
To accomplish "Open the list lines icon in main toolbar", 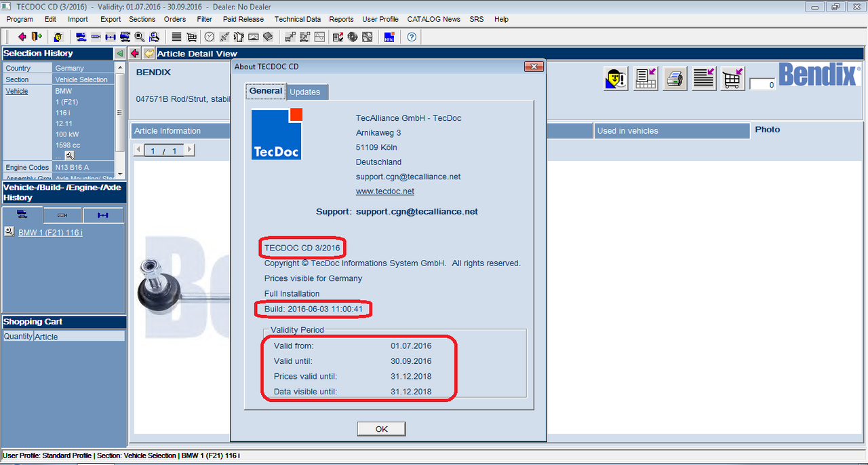I will [176, 37].
